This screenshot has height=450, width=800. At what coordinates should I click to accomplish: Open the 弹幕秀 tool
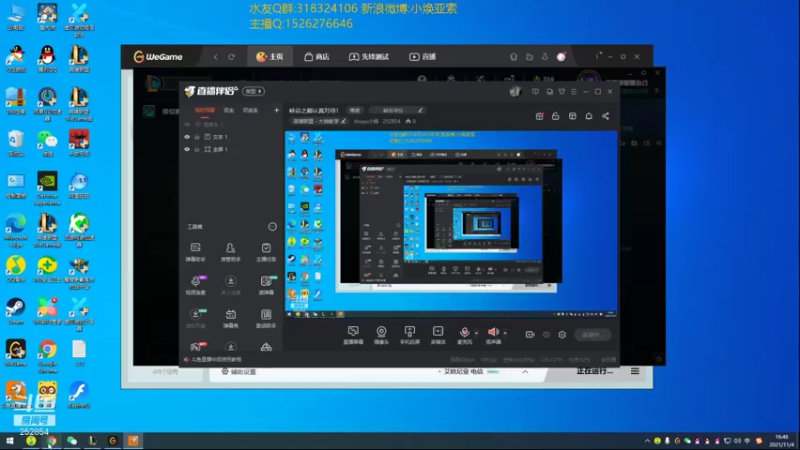(231, 318)
